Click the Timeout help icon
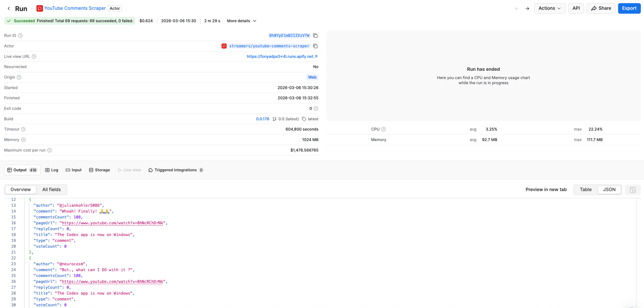Screen dimensions: 644x308 tap(23, 129)
